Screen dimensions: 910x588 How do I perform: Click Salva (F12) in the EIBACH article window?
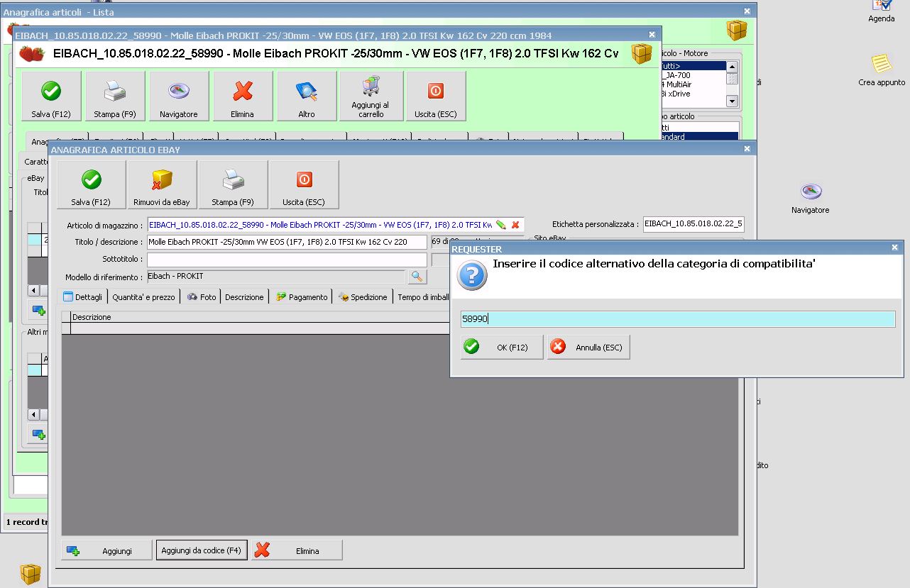(x=51, y=96)
